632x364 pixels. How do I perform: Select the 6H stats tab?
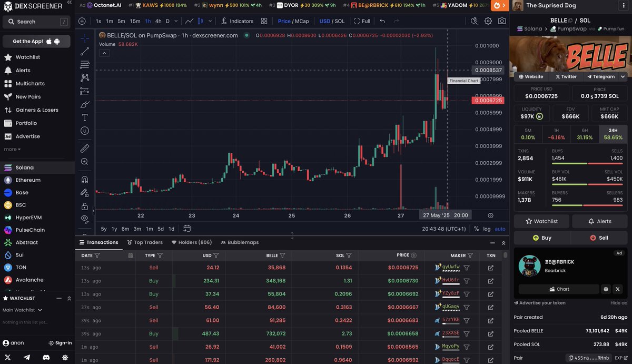tap(585, 134)
